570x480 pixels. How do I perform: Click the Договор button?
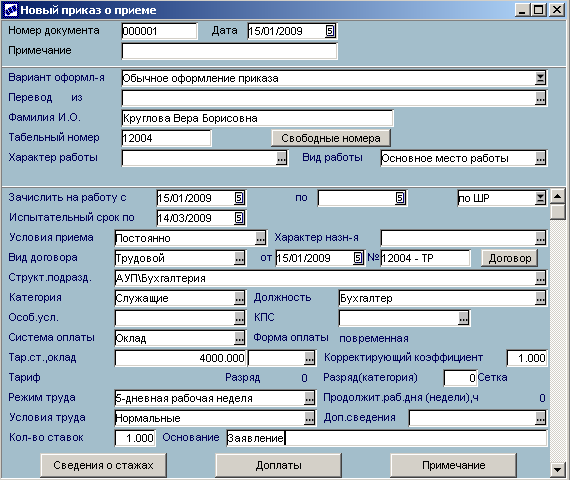coord(510,258)
